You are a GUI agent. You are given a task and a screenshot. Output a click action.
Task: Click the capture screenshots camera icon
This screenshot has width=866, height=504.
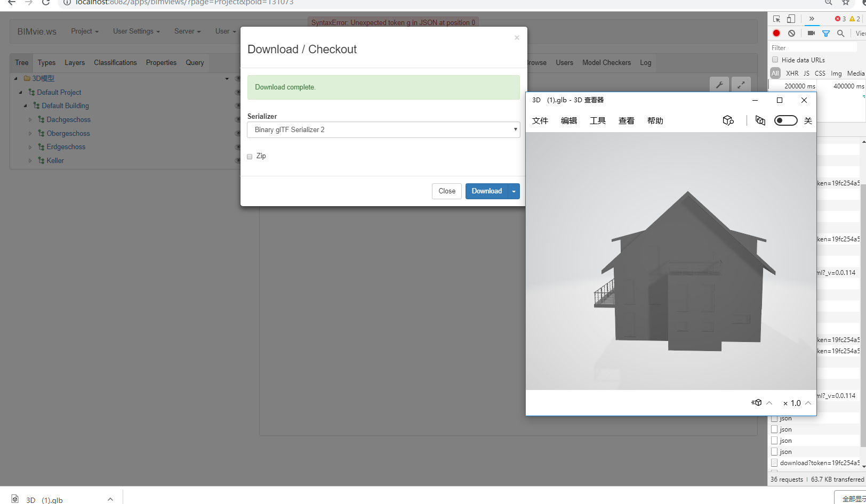coord(811,33)
